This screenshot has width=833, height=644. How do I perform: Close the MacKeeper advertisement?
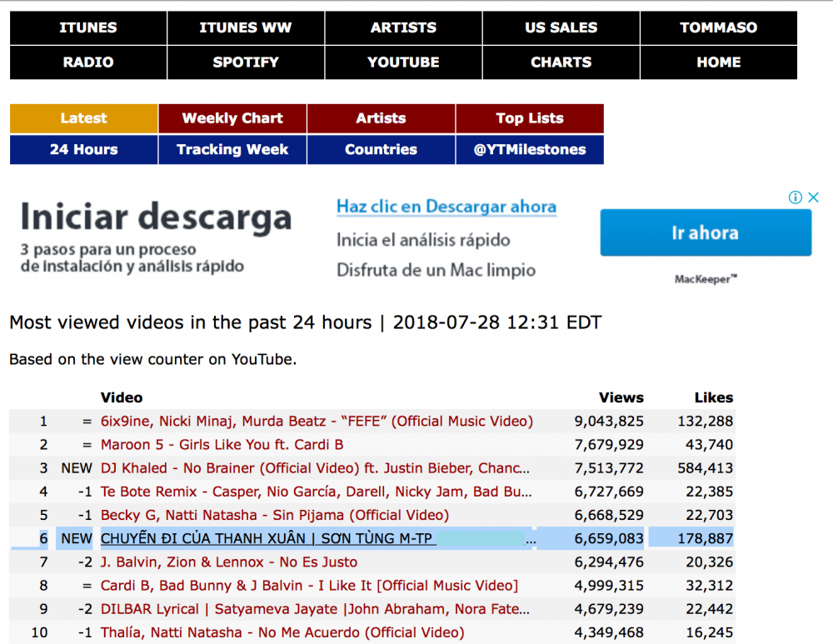click(x=814, y=197)
